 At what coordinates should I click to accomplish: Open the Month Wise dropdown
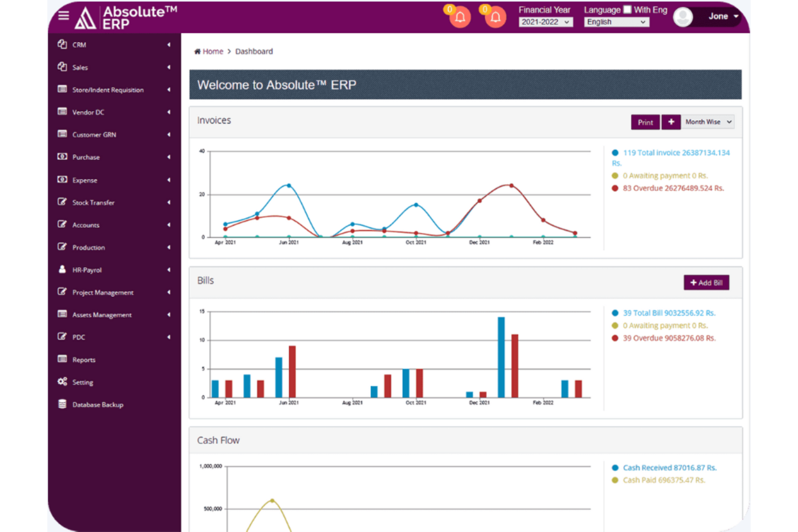tap(707, 122)
